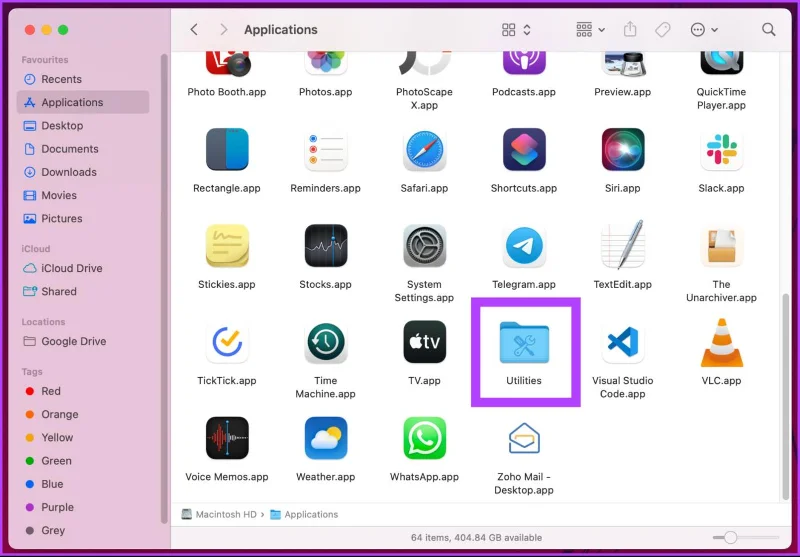Screen dimensions: 800x557
Task: Select Applications in the sidebar
Action: point(83,102)
